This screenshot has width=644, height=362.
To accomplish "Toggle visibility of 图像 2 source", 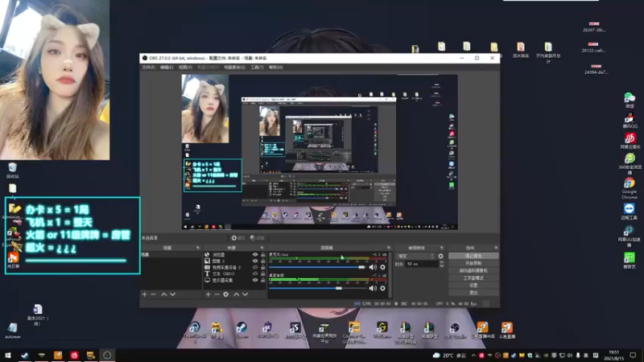I will click(255, 261).
